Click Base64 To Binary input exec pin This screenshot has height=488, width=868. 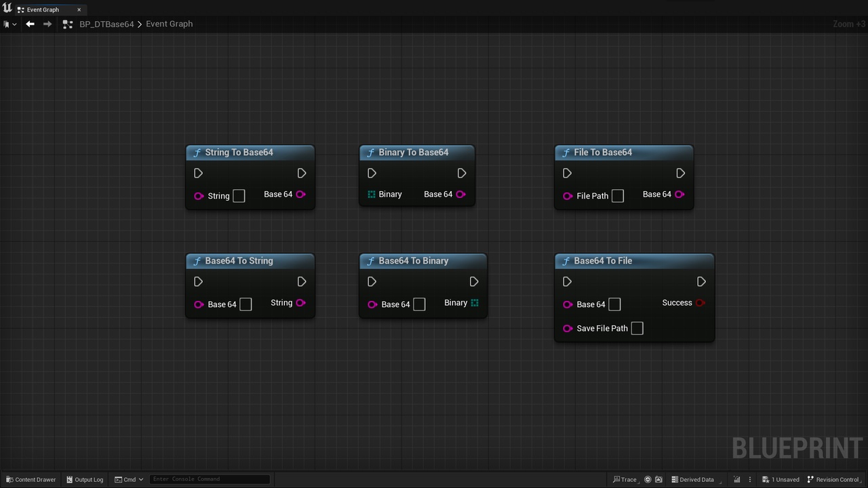tap(372, 282)
